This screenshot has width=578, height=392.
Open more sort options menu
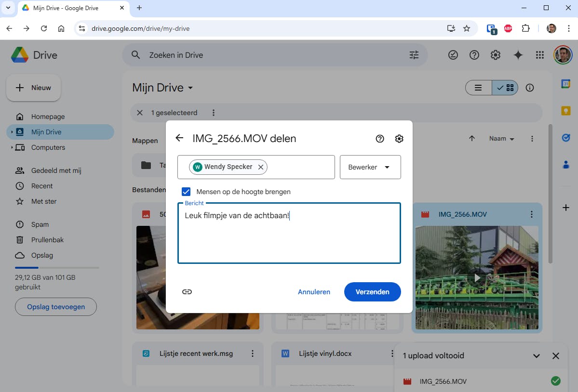click(x=532, y=139)
